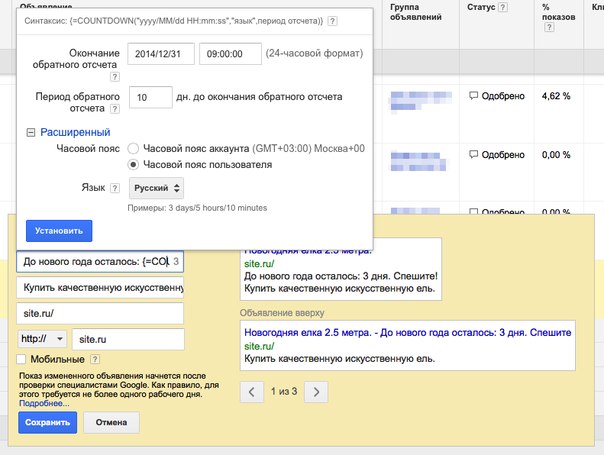Open help icon in Статус column header
The image size is (604, 455).
click(x=503, y=7)
